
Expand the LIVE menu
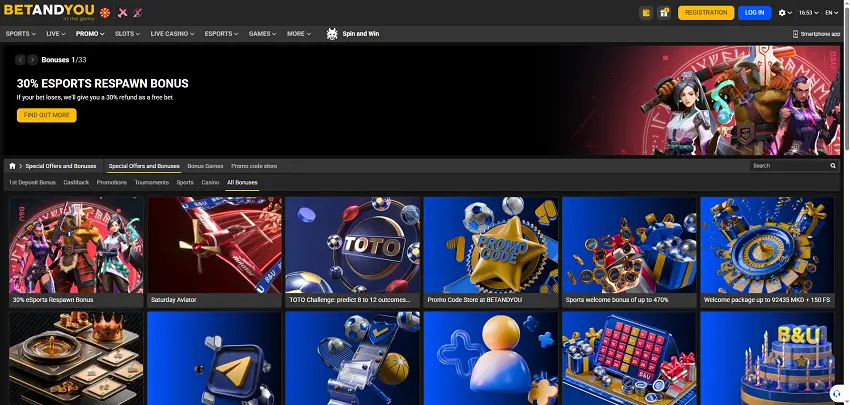(x=56, y=34)
